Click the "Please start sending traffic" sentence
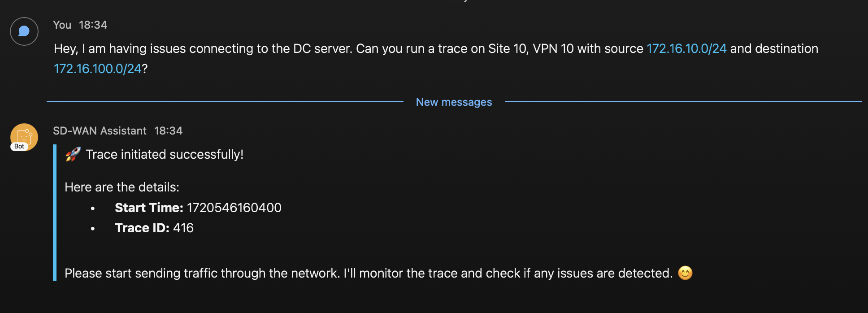Screen dimensions: 868x313 pos(369,273)
